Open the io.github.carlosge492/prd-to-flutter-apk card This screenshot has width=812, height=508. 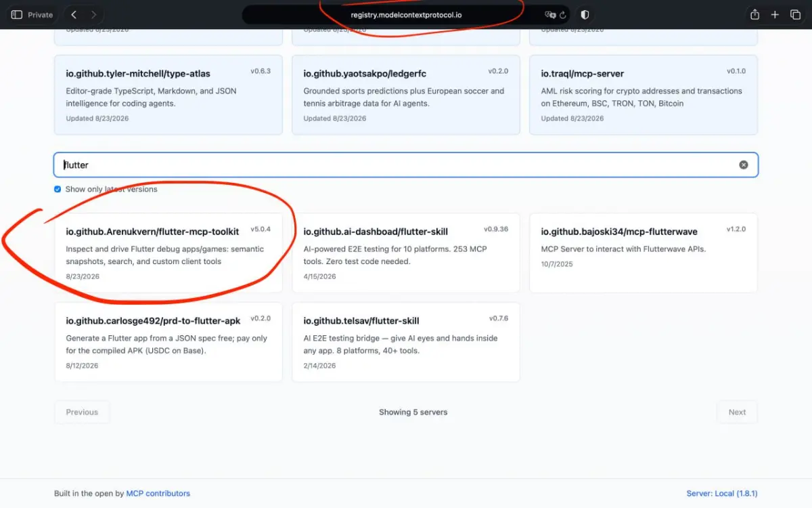click(168, 342)
